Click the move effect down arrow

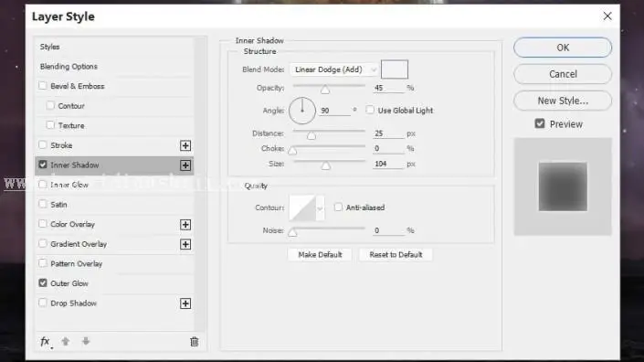(86, 341)
